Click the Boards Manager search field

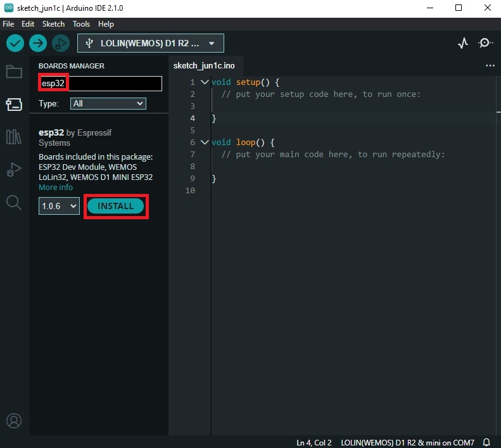coord(100,84)
